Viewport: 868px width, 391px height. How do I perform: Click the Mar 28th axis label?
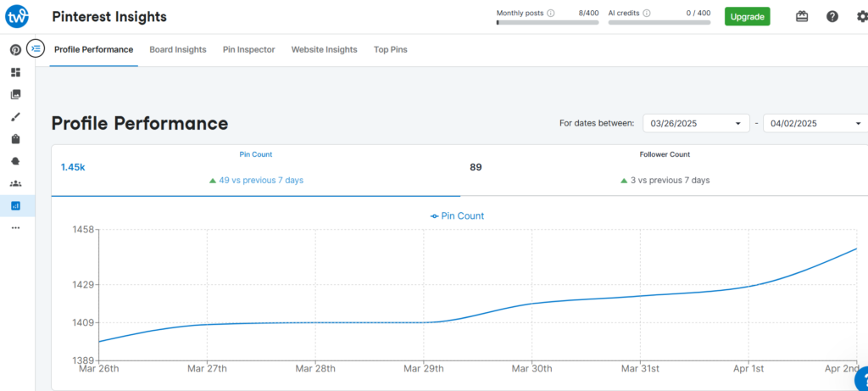pos(315,368)
